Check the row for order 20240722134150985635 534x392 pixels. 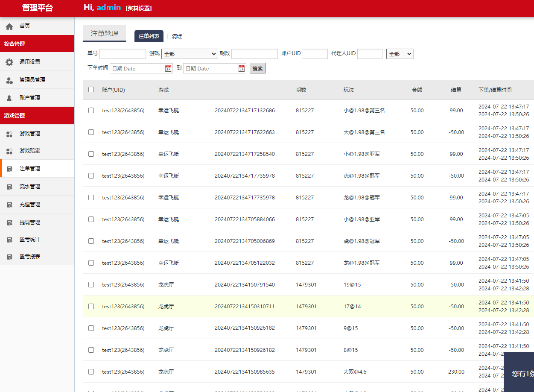(x=91, y=372)
